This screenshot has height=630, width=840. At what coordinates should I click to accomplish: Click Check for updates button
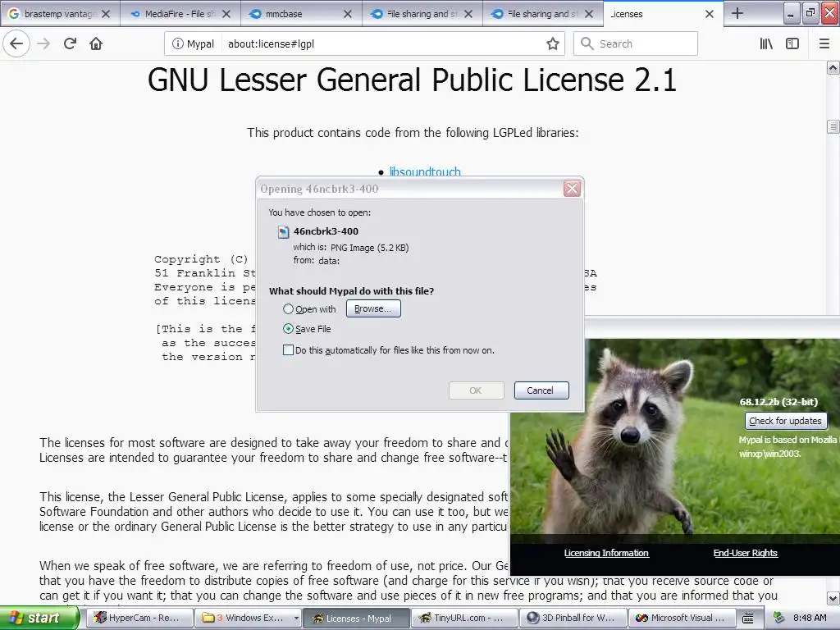point(785,421)
